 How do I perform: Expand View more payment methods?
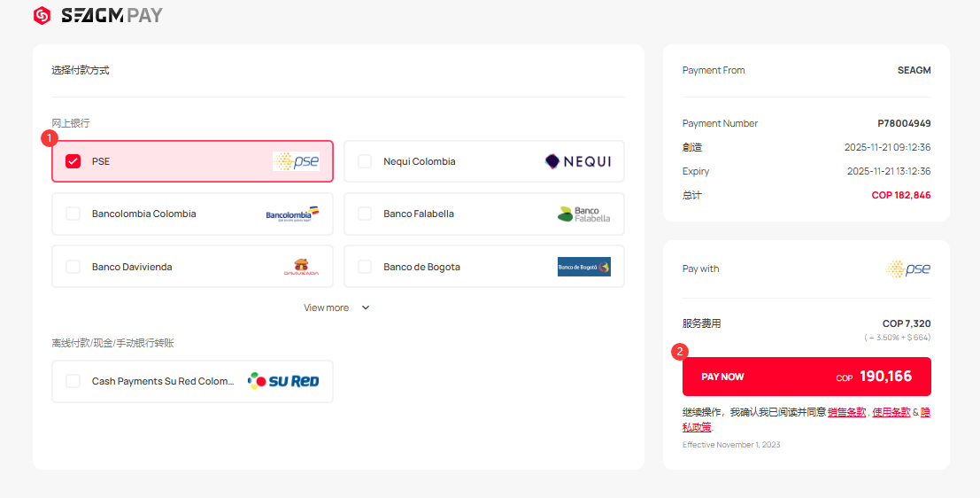click(327, 307)
